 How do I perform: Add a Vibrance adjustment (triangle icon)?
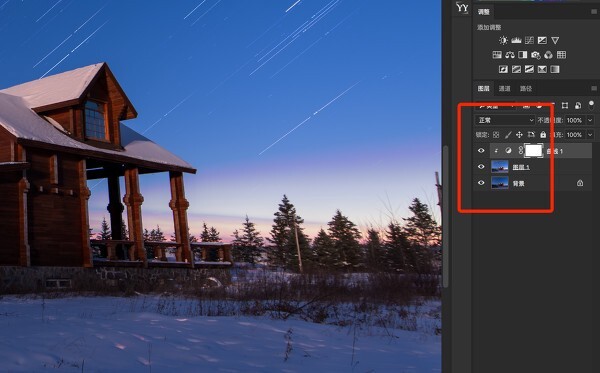click(555, 40)
